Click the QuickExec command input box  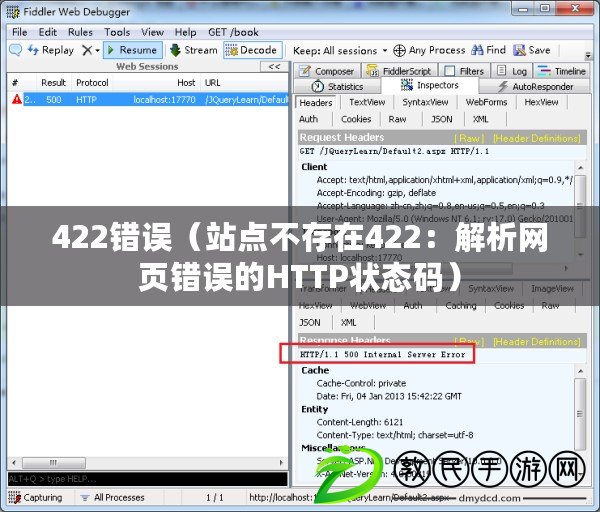point(148,479)
